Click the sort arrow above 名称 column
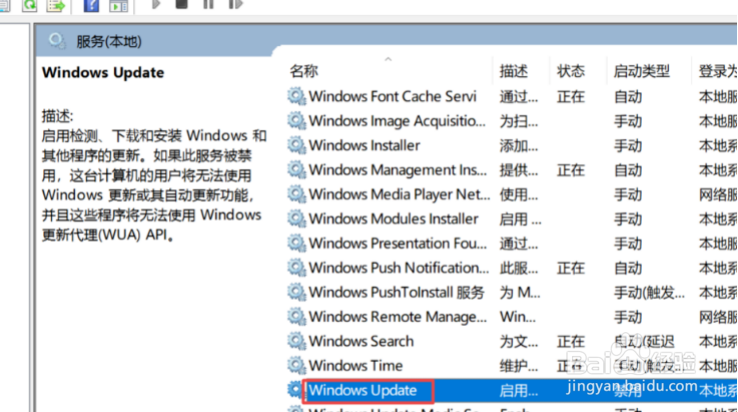This screenshot has width=738, height=412. (388, 59)
